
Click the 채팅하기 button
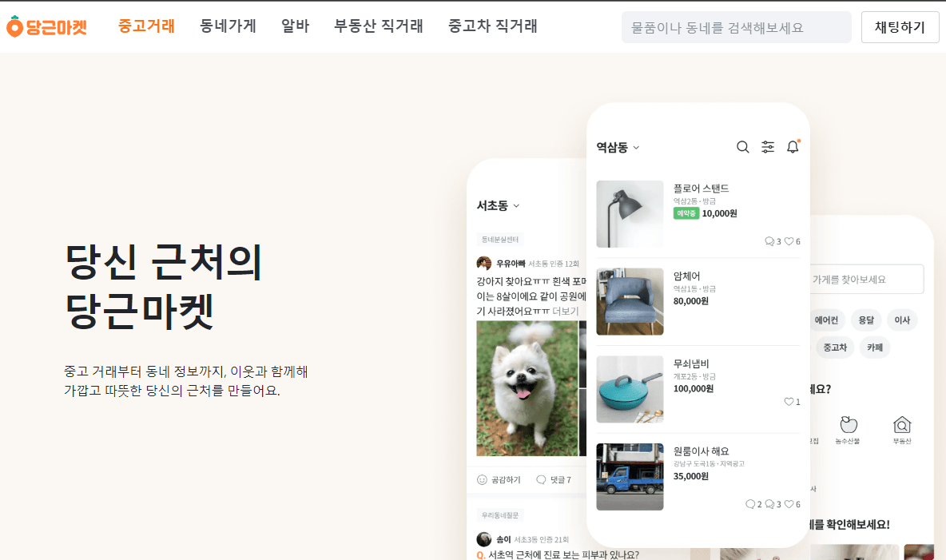click(900, 27)
